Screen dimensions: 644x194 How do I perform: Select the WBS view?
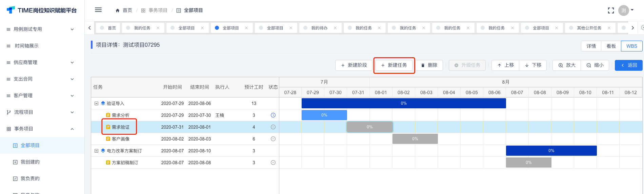pyautogui.click(x=631, y=46)
